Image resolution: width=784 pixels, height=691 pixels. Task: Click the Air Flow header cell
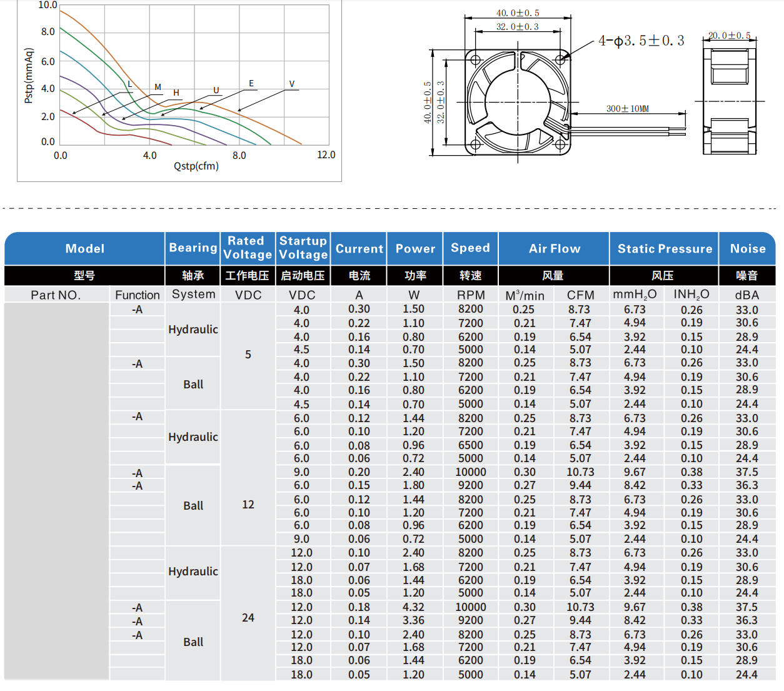pos(554,248)
